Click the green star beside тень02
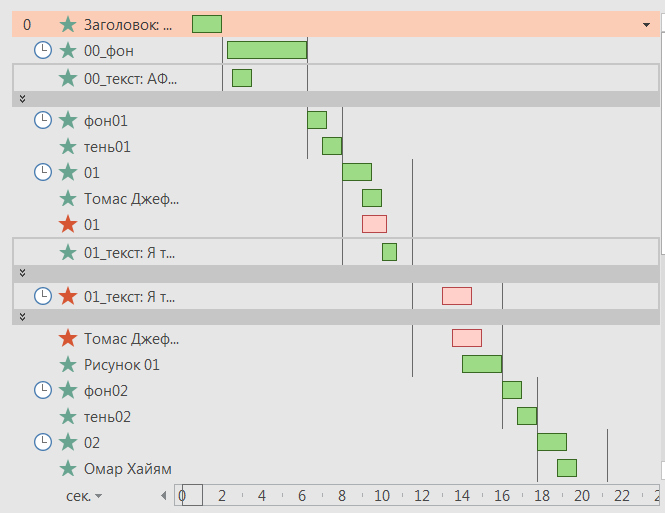Screen dimensions: 665x513 coord(68,416)
